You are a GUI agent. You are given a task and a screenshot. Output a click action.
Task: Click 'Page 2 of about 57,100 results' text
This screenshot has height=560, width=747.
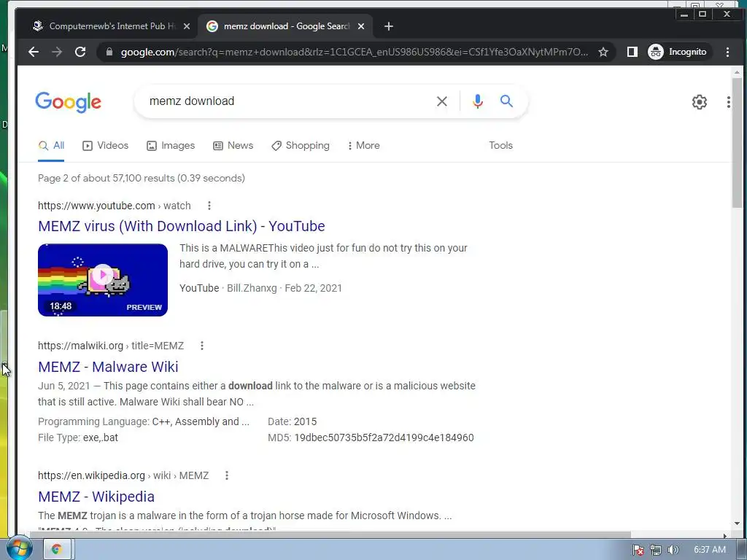click(142, 178)
